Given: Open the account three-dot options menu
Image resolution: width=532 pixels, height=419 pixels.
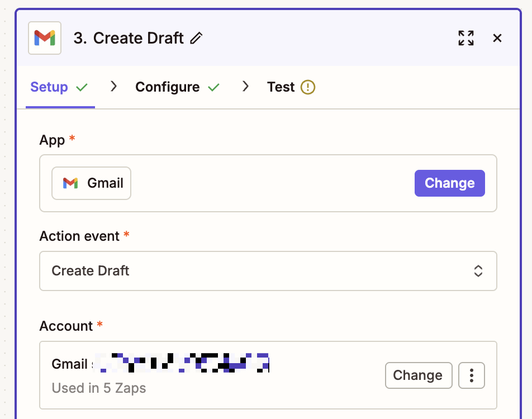Looking at the screenshot, I should (471, 375).
